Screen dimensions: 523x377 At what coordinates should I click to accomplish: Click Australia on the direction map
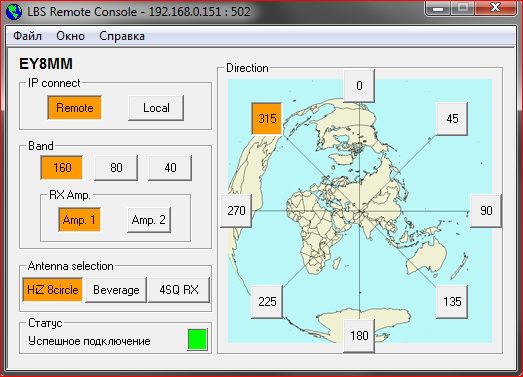428,257
